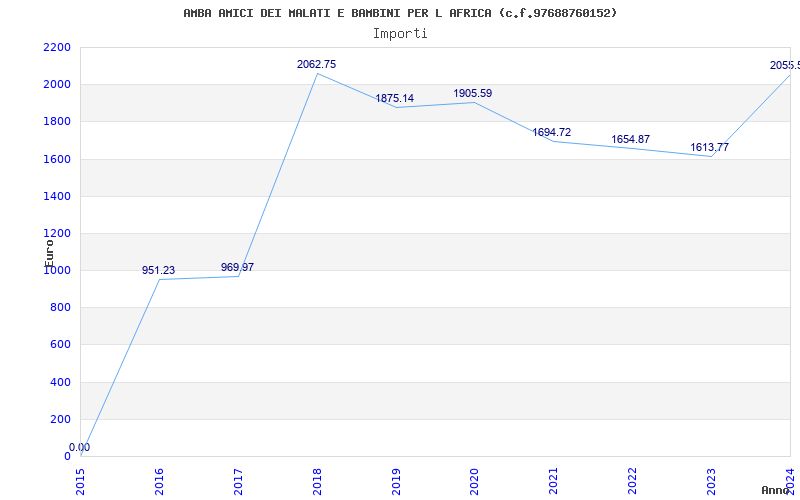Select the 1694.72 data label

[x=552, y=132]
